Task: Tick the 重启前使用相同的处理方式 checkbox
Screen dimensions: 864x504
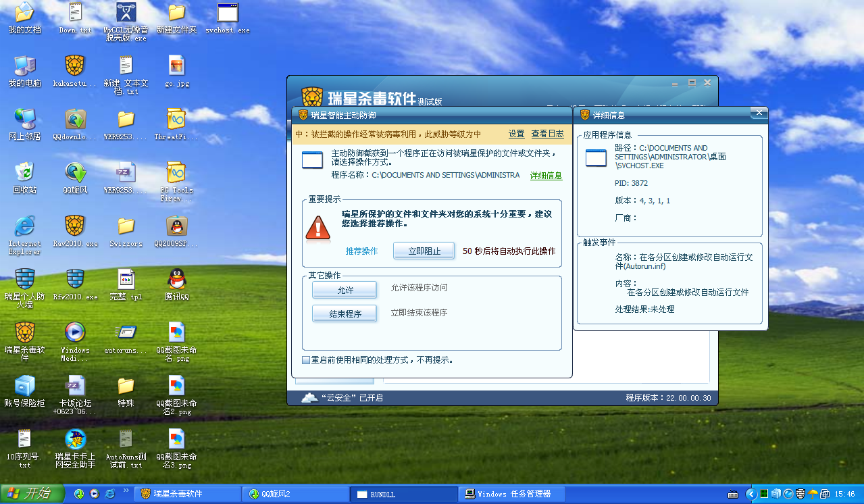Action: [x=306, y=360]
